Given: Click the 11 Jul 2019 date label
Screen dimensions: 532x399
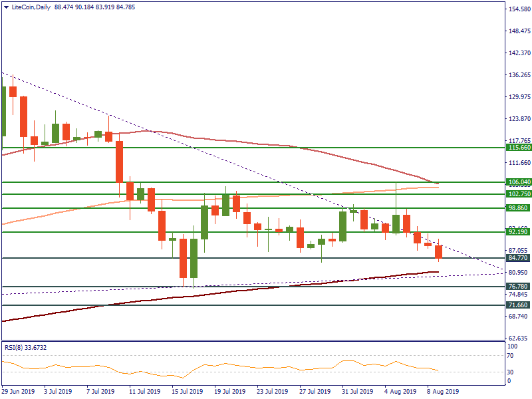Looking at the screenshot, I should click(x=145, y=392).
